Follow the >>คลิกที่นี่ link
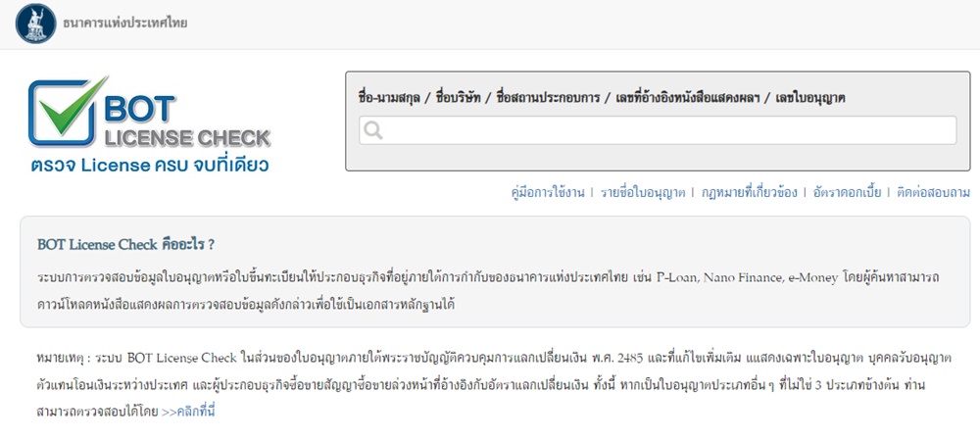This screenshot has height=439, width=980. pyautogui.click(x=188, y=413)
